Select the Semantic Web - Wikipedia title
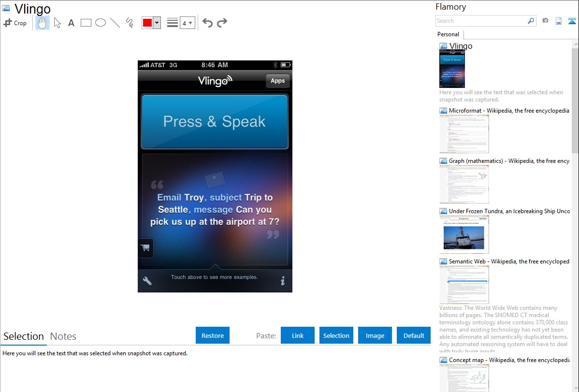 click(x=509, y=261)
